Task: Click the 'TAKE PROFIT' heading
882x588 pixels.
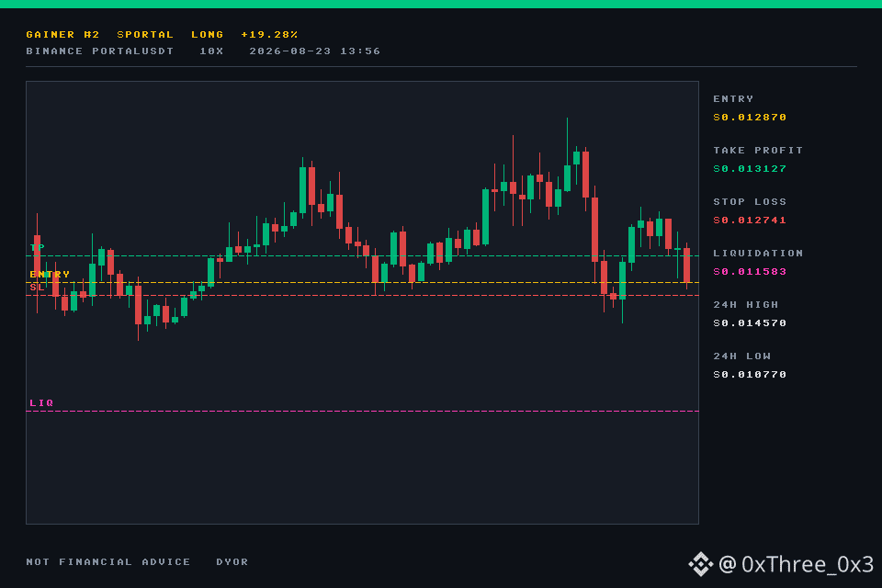Action: (x=758, y=151)
